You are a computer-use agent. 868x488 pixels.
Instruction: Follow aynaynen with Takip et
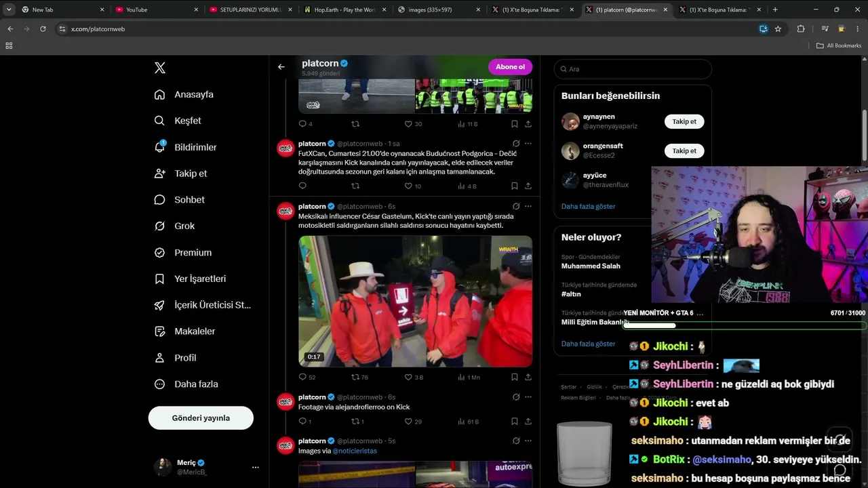(x=684, y=121)
